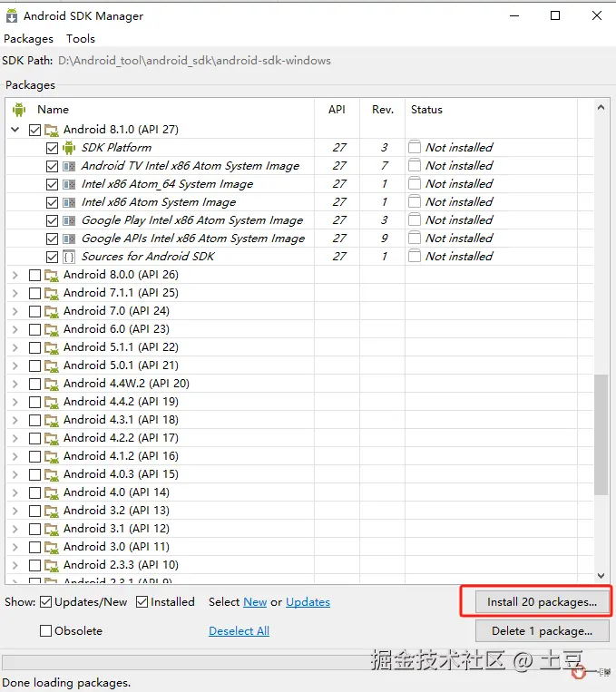Image resolution: width=616 pixels, height=692 pixels.
Task: Uncheck Sources for Android SDK checkbox
Action: click(52, 257)
